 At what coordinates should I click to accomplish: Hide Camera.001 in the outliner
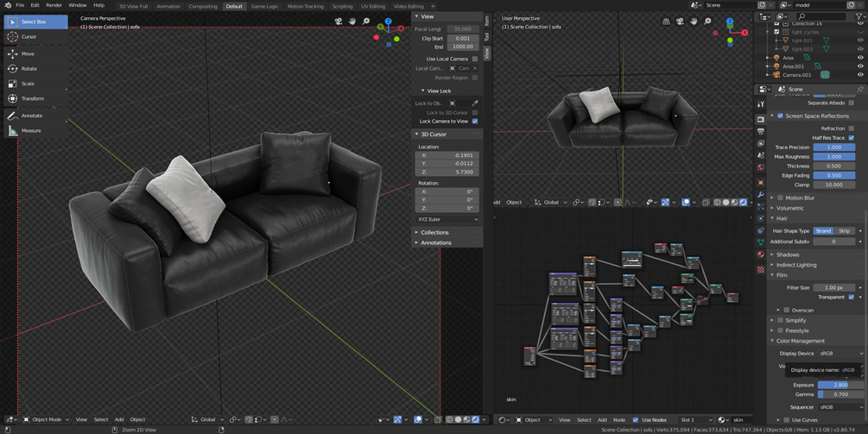(860, 75)
